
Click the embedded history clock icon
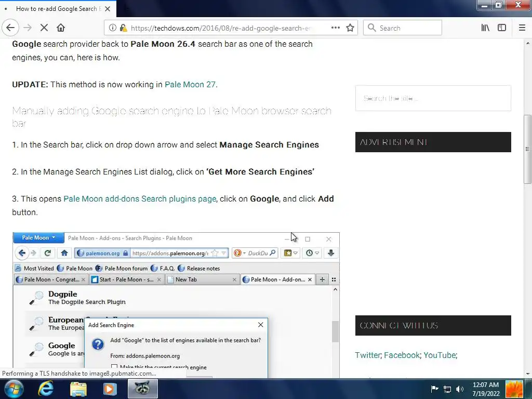pyautogui.click(x=309, y=253)
